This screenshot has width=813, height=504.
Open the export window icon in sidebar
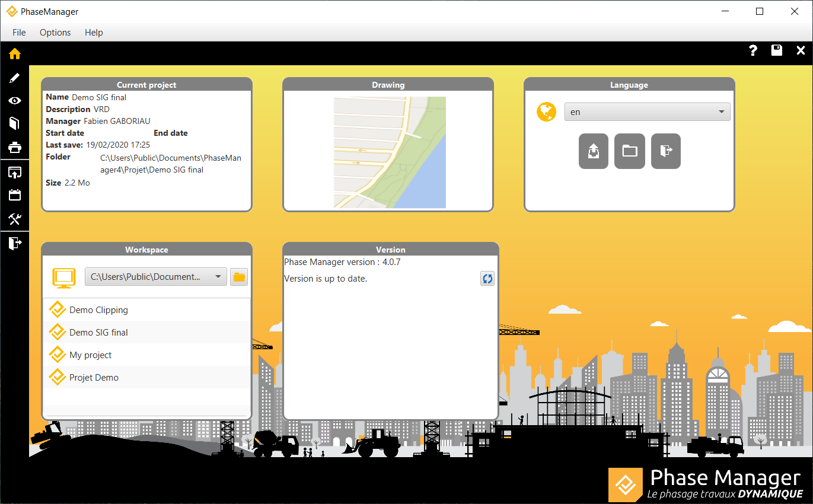pos(14,173)
